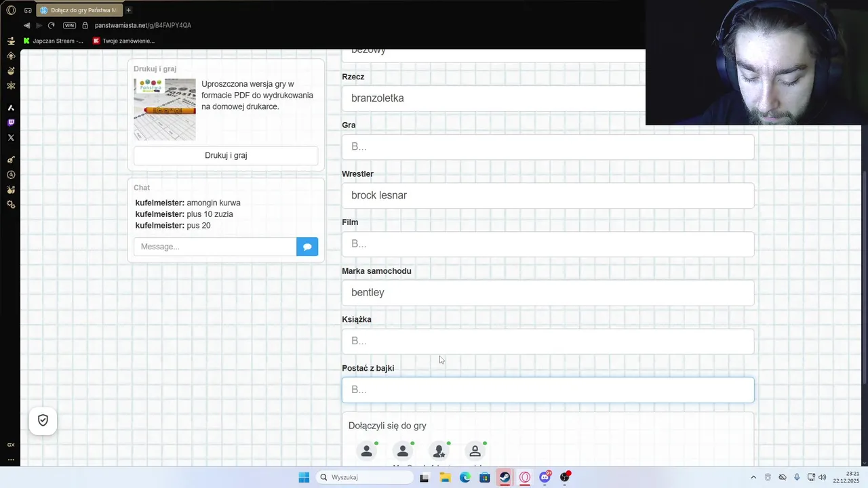Open the Aria AI sidebar icon
Image resolution: width=868 pixels, height=488 pixels.
11,108
